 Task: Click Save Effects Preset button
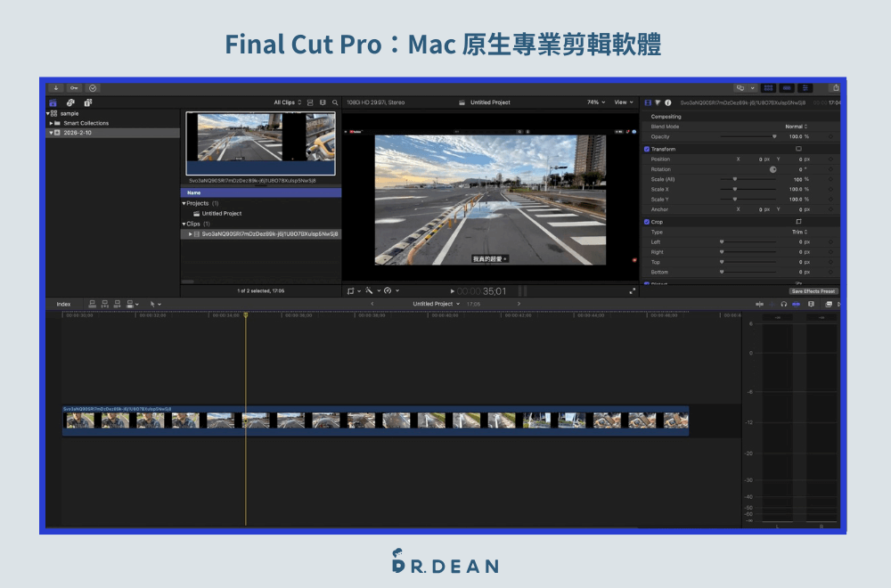813,291
